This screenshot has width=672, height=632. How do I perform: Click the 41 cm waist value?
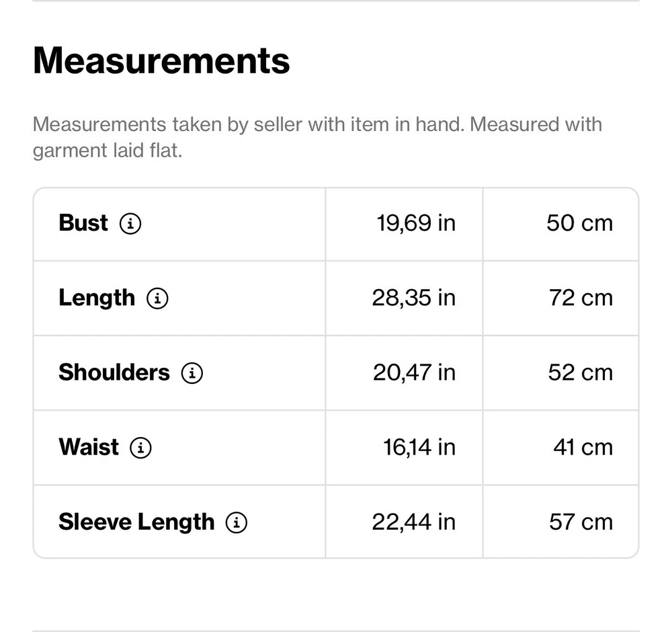pyautogui.click(x=583, y=447)
